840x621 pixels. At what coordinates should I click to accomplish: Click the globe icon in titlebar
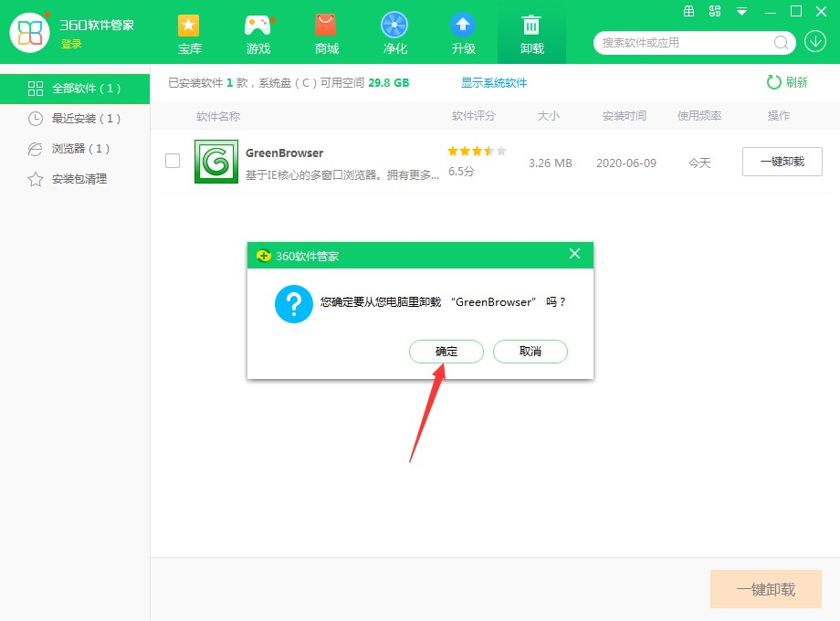coord(691,12)
